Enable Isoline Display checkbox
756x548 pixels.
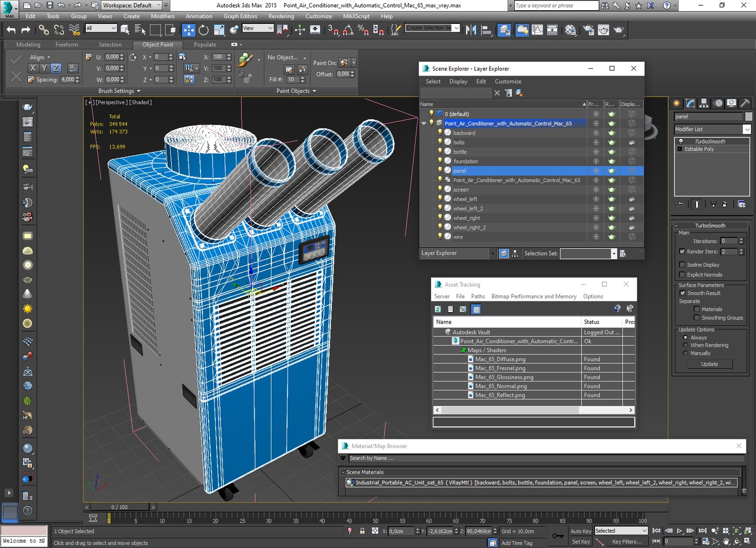(x=682, y=265)
